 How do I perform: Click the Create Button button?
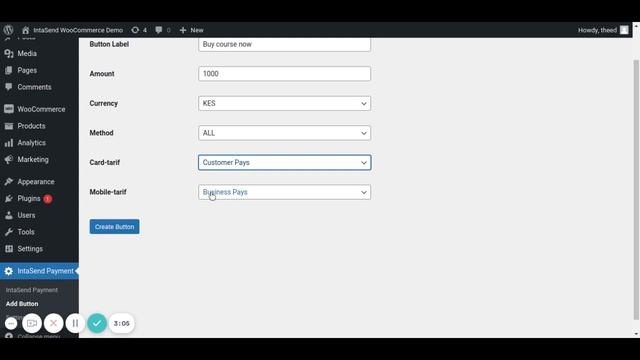click(x=114, y=227)
